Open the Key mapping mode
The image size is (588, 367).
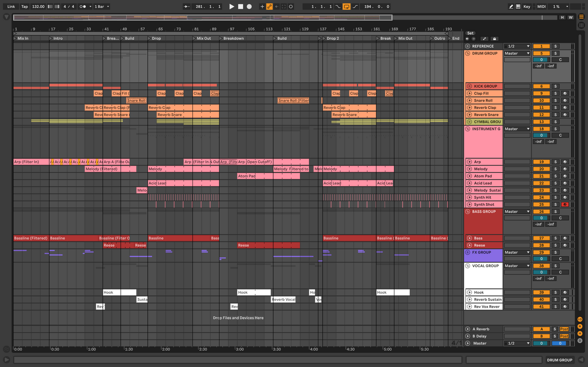pyautogui.click(x=527, y=7)
